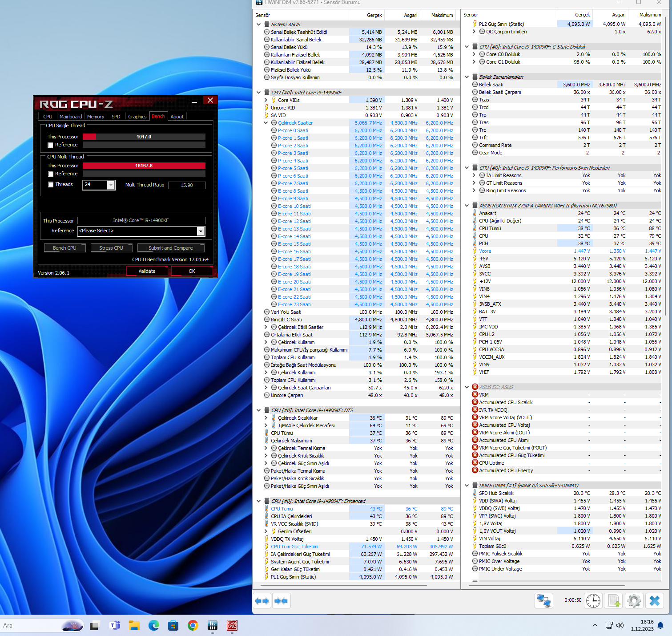This screenshot has height=636, width=672.
Task: Select the P-core 0 Saati row
Action: pos(356,130)
